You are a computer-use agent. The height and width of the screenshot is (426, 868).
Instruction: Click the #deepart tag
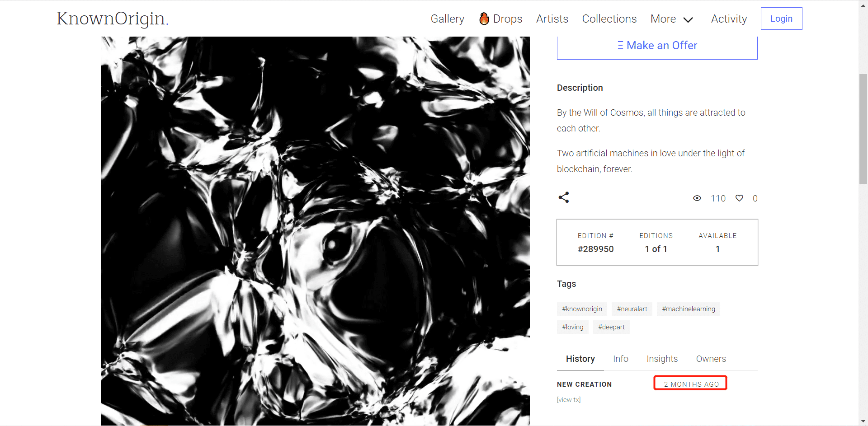pos(611,327)
